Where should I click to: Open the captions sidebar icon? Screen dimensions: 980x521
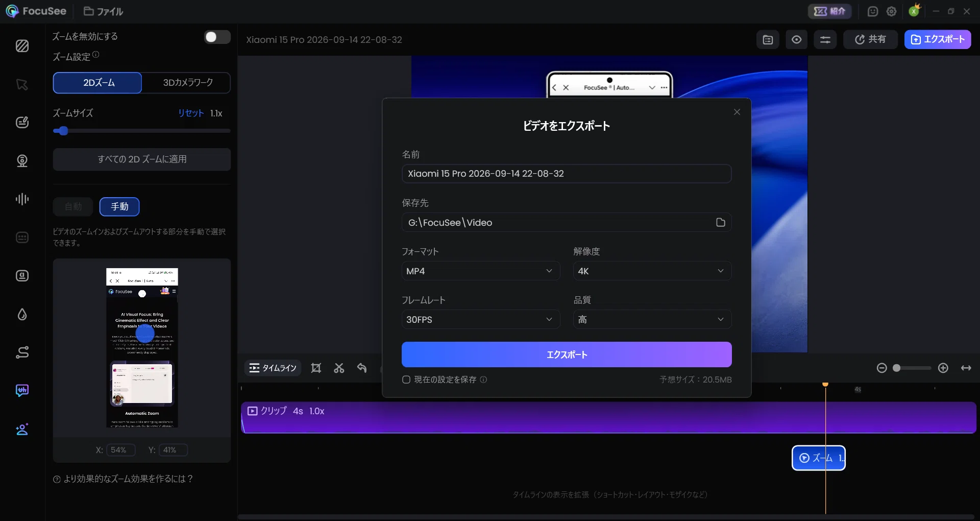click(x=22, y=238)
